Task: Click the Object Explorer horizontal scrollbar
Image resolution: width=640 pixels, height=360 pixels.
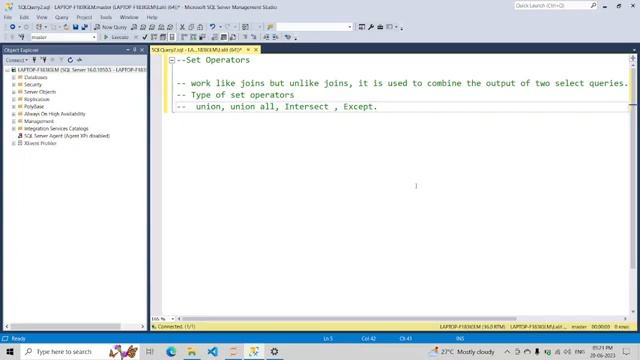Action: (65, 327)
